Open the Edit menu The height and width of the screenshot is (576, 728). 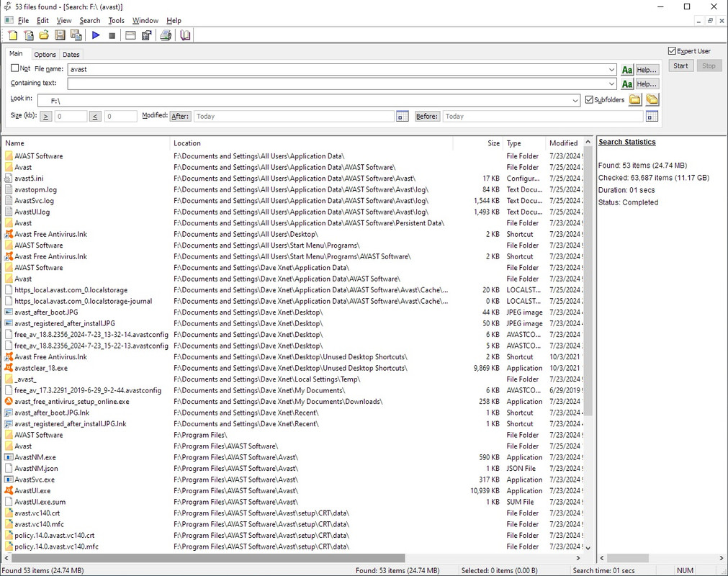click(42, 20)
